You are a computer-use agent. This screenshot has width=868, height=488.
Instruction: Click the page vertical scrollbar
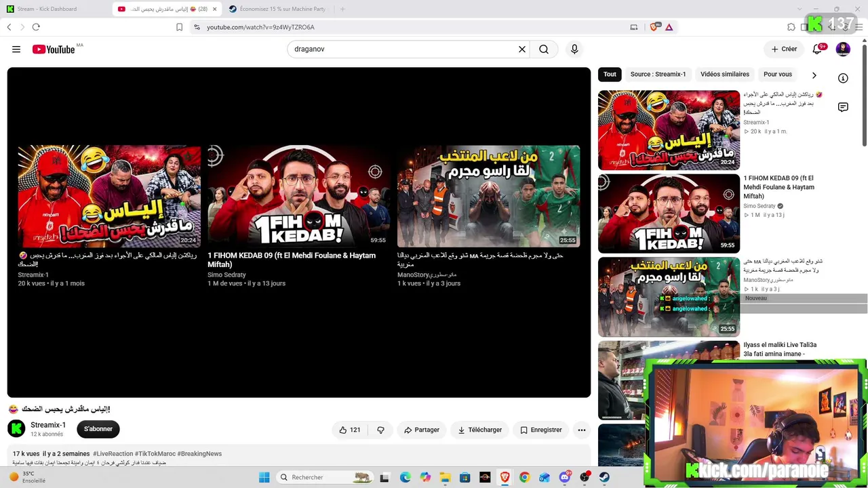point(865,94)
